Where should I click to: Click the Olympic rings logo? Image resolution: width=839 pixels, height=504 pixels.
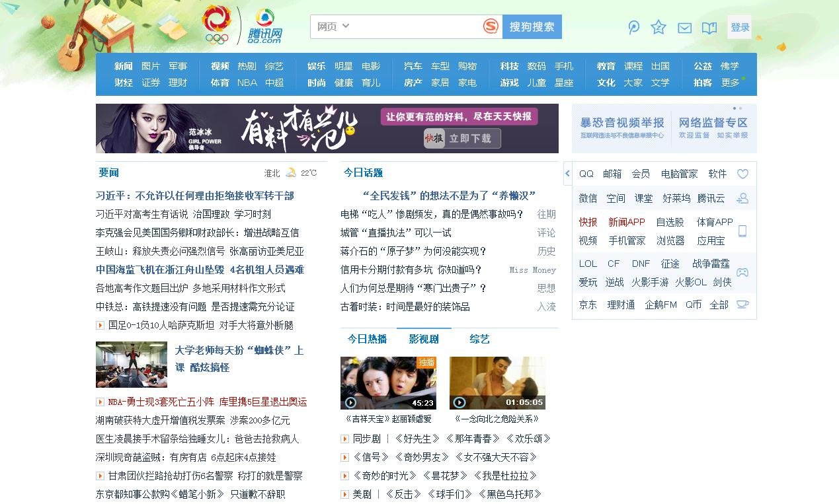[217, 26]
